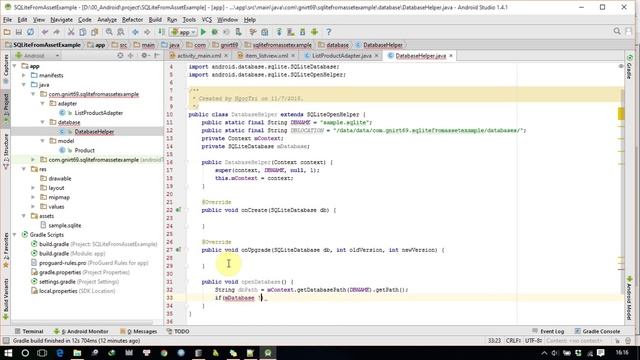Click the Cut scissors icon
Screen dimensions: 640x360
click(x=71, y=32)
